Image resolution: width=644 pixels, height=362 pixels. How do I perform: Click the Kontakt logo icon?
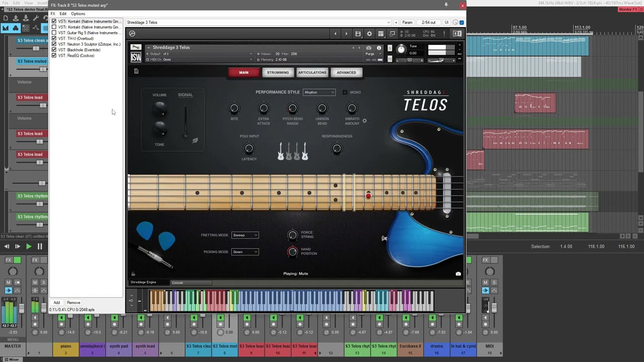[132, 34]
